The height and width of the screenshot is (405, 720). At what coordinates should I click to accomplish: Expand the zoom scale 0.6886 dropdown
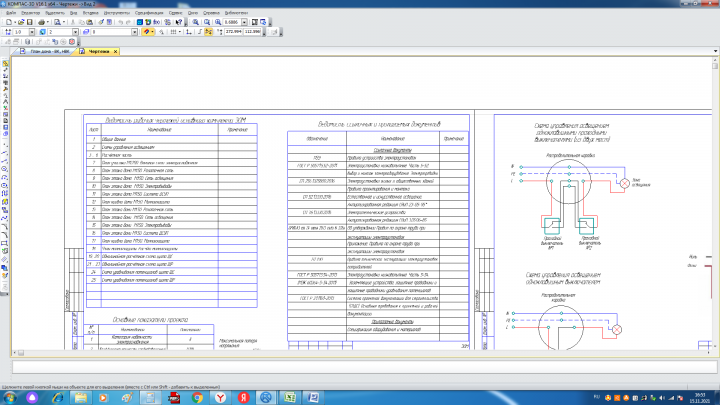[244, 22]
